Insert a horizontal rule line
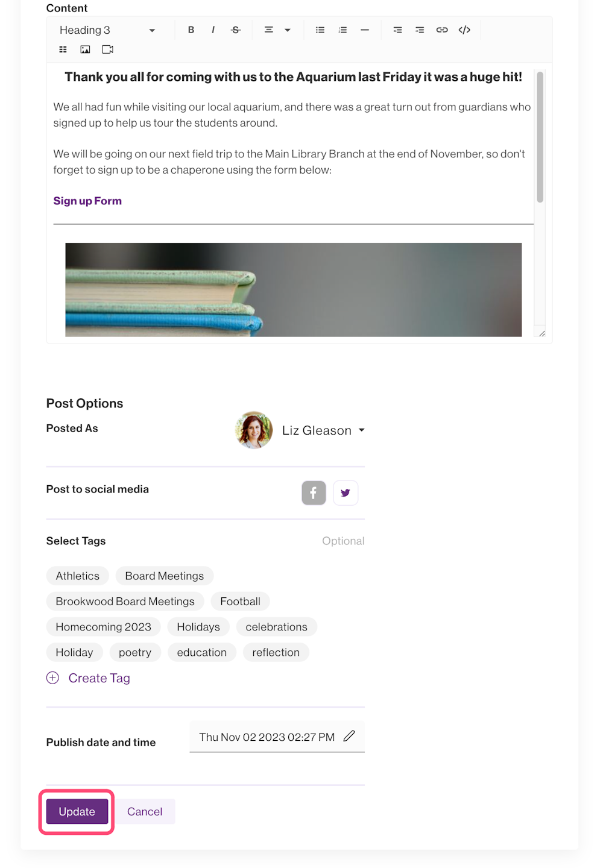603x868 pixels. point(365,30)
